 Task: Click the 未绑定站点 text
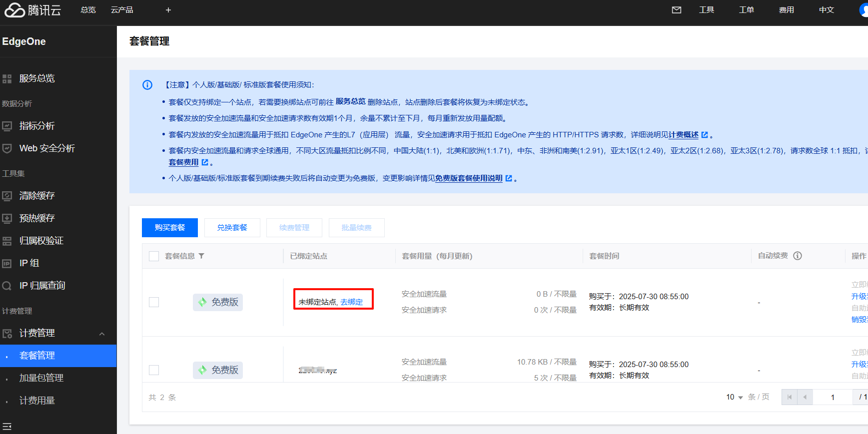[x=317, y=302]
